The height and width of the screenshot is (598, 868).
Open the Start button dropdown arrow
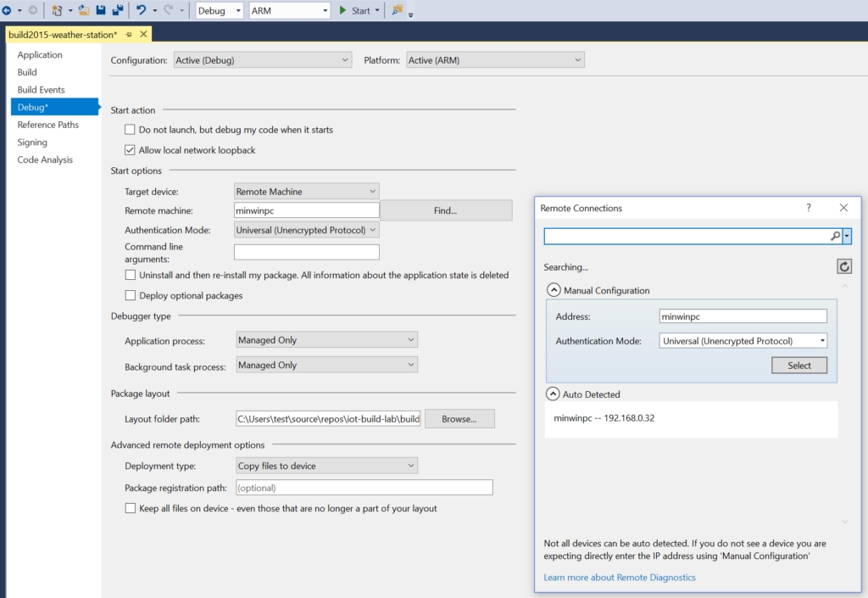click(x=377, y=10)
